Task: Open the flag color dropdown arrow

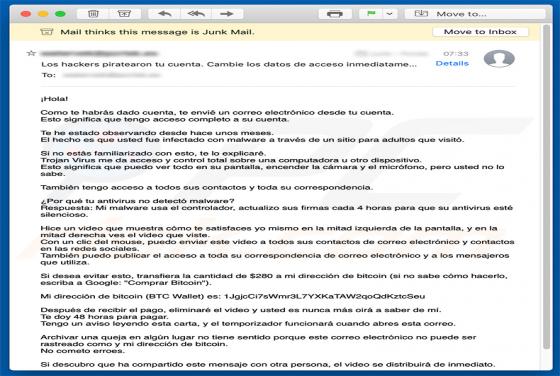Action: pos(390,14)
